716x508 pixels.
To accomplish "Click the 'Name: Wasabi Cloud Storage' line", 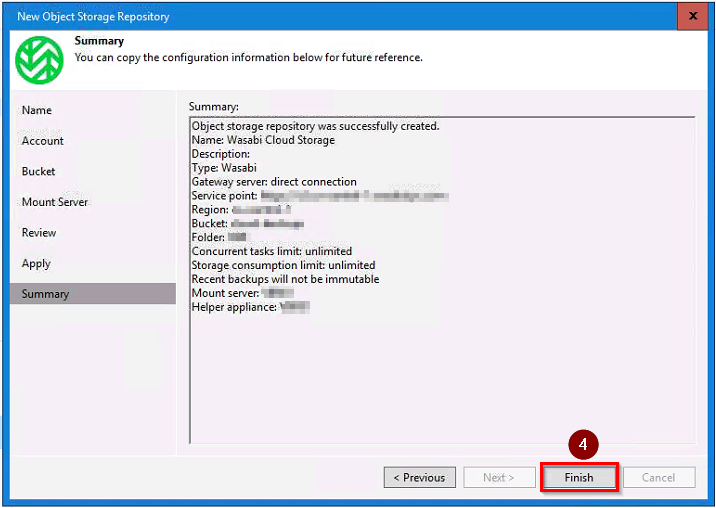I will (263, 140).
